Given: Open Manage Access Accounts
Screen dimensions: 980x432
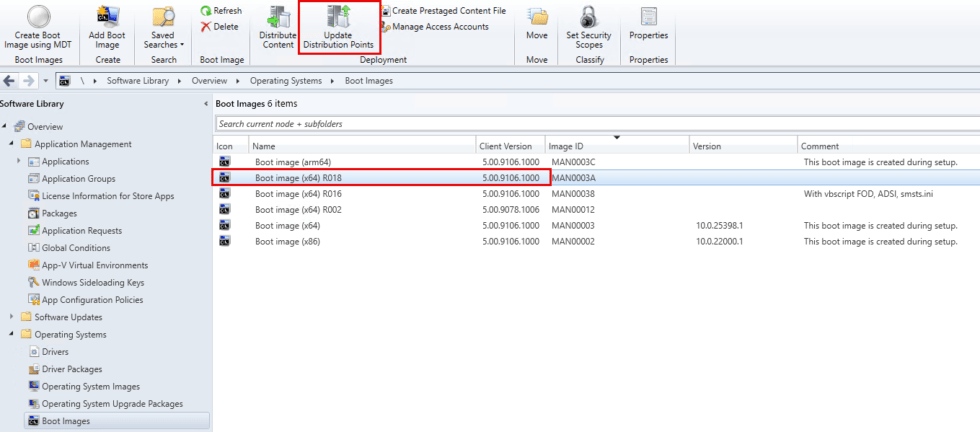Looking at the screenshot, I should 435,26.
